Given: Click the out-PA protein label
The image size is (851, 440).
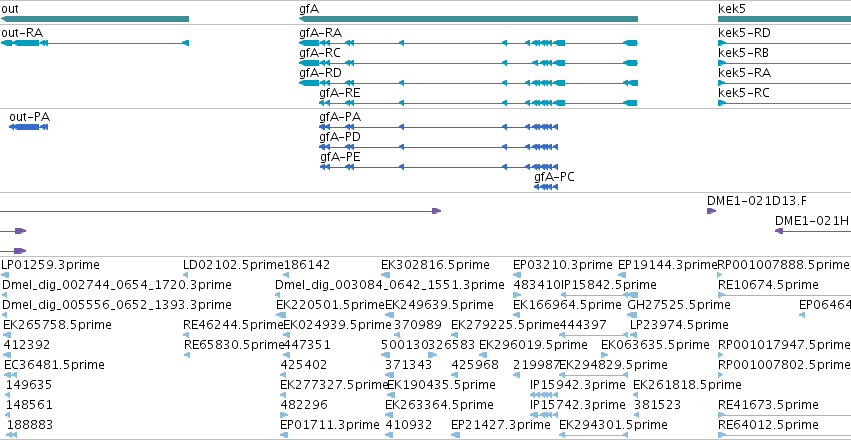Looking at the screenshot, I should [x=30, y=117].
